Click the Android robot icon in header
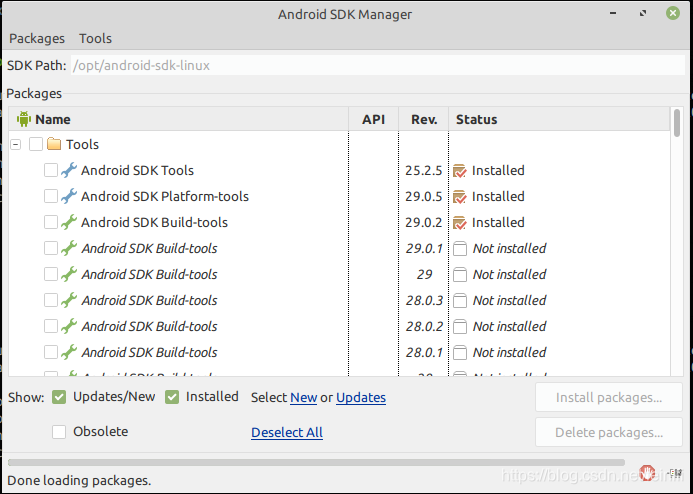This screenshot has width=693, height=494. coord(24,119)
